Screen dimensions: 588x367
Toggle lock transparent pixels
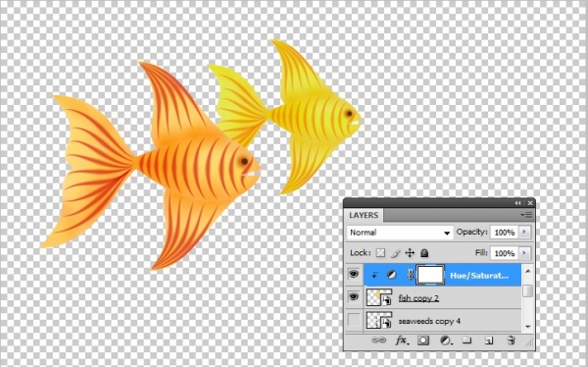pos(380,253)
